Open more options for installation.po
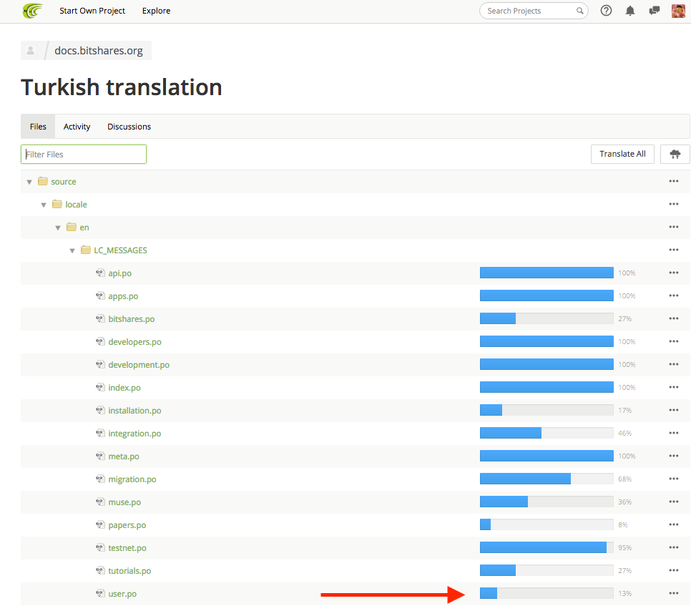 tap(673, 410)
